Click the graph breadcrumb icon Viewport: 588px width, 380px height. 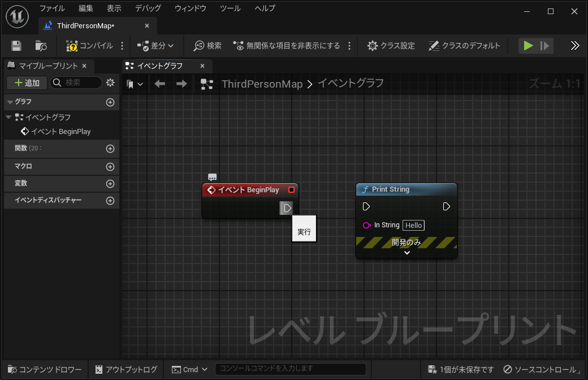click(206, 84)
